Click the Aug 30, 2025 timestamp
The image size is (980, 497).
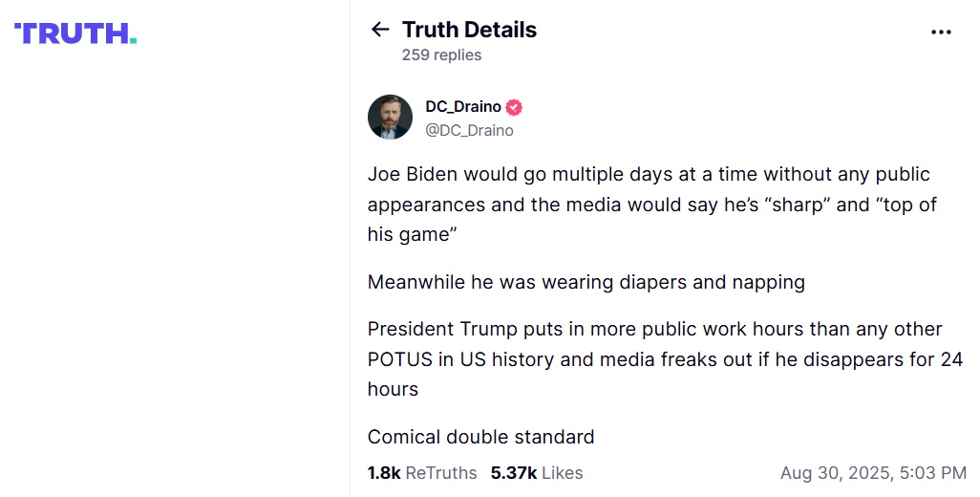point(873,472)
